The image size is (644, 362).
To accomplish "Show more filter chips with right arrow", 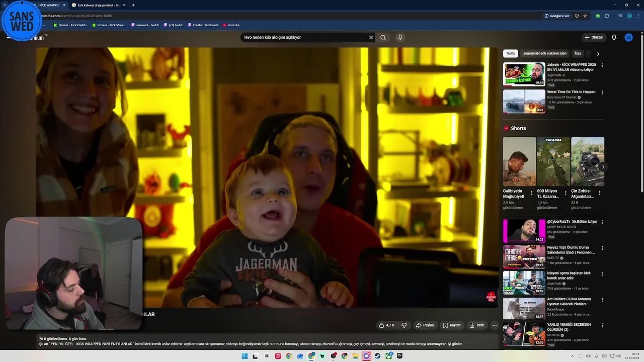I will (x=598, y=54).
